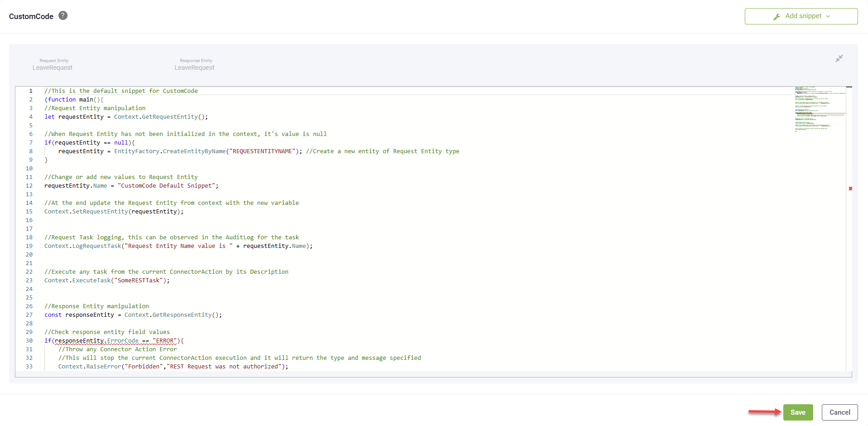Expand the Add snippet dropdown chevron
The image size is (868, 426).
pos(828,16)
